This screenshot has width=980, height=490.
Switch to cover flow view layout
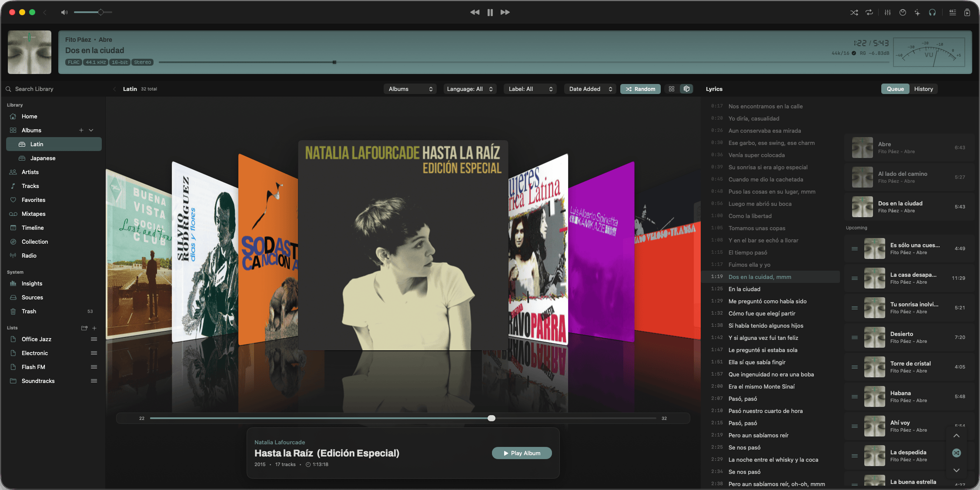coord(686,89)
